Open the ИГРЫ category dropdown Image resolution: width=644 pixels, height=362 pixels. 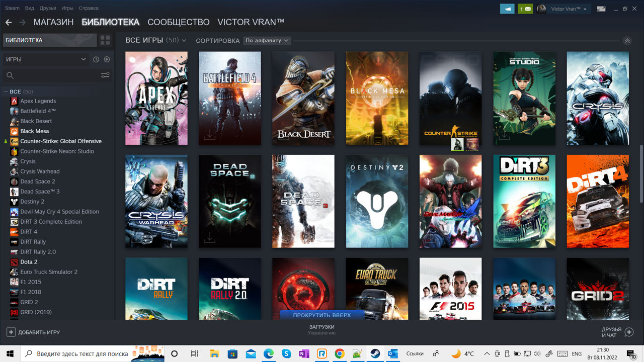(x=45, y=59)
